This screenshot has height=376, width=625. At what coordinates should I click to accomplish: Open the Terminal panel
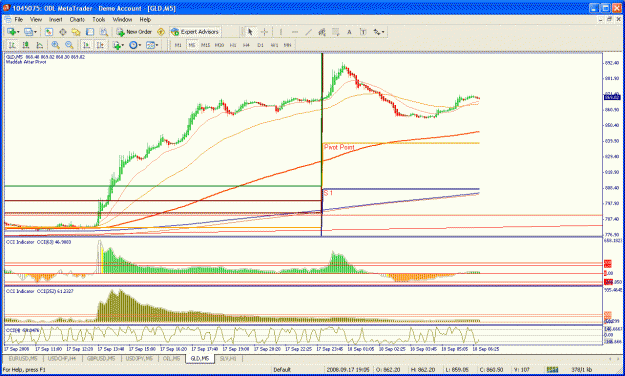point(90,32)
